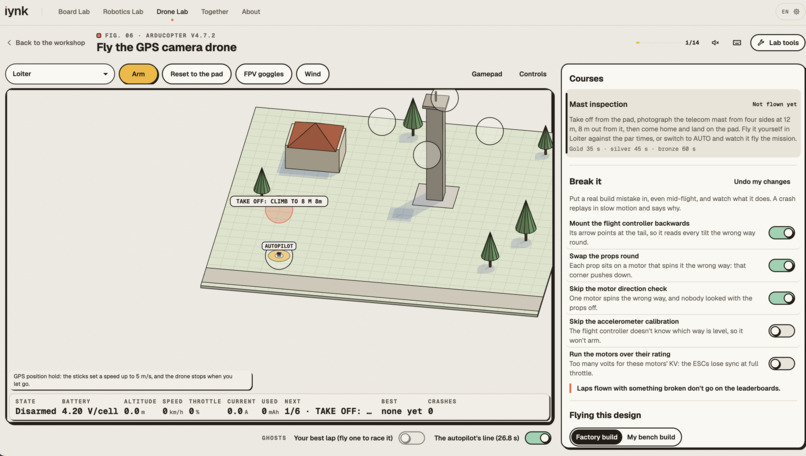
Task: Click the leaderboards warning note
Action: point(678,388)
